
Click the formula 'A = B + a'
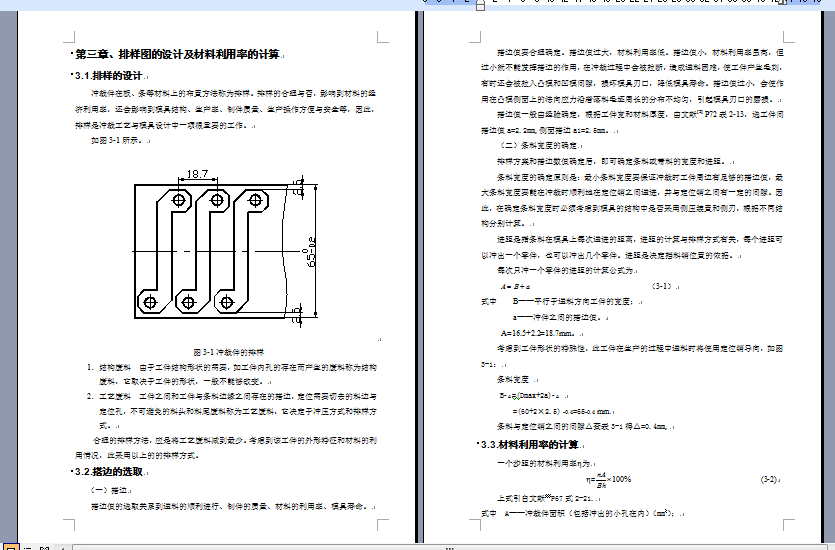pos(515,286)
